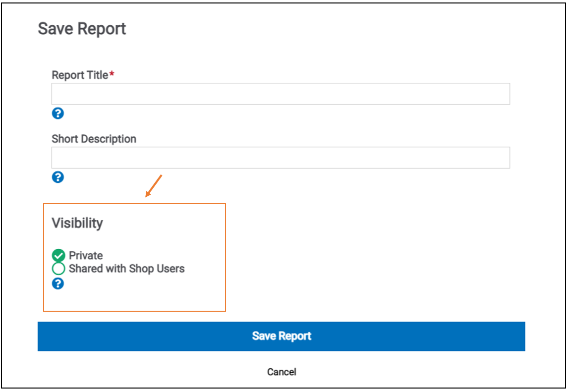This screenshot has width=569, height=392.
Task: Click the help icon under Report Title
Action: pos(57,113)
